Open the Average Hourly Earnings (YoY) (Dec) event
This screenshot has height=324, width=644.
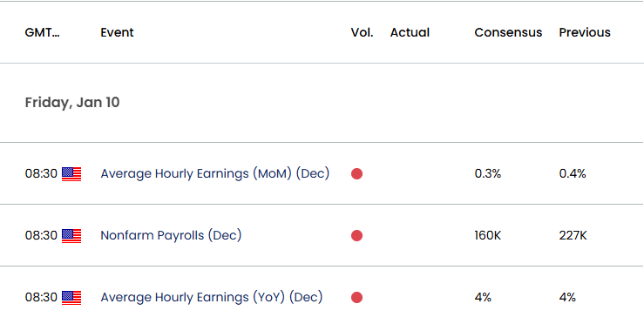coord(212,297)
